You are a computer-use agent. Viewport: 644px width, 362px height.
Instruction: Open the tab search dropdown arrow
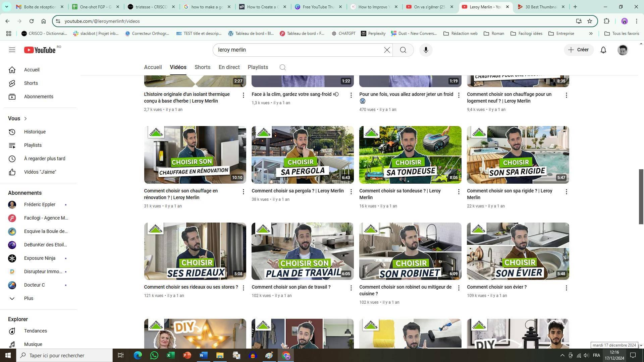click(6, 7)
